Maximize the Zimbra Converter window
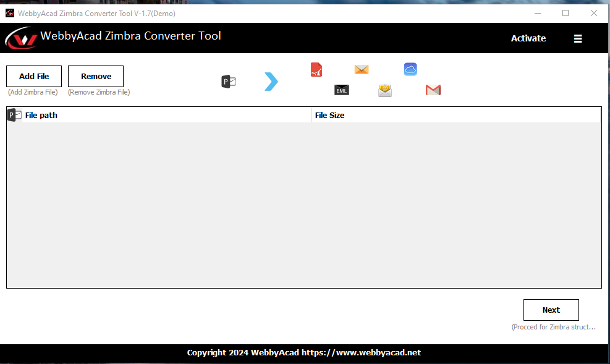The width and height of the screenshot is (610, 364). click(566, 13)
